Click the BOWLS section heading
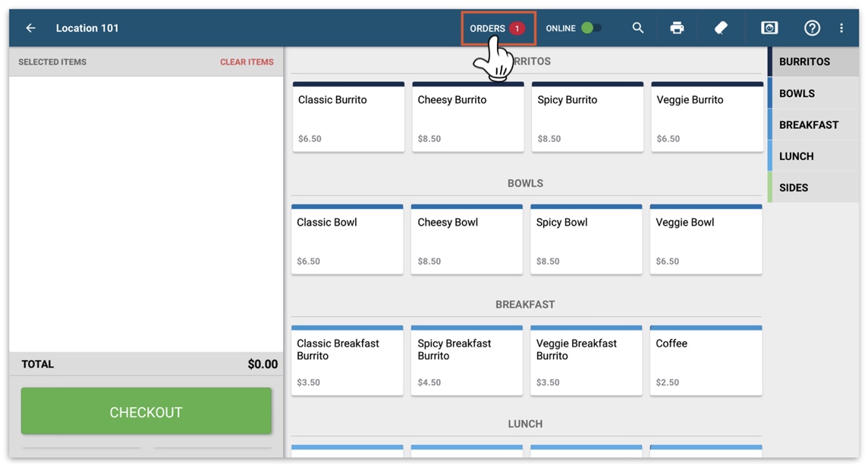Screen dimensions: 868x470 coord(525,183)
